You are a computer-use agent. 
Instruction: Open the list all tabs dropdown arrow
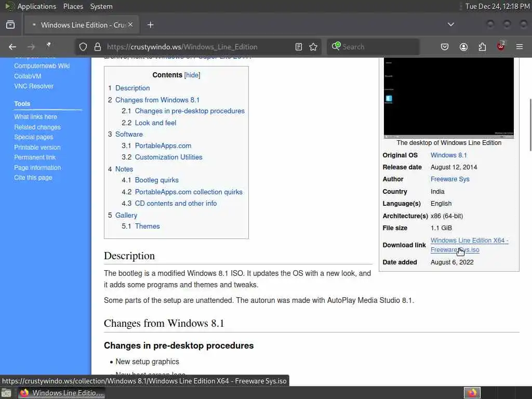[x=451, y=24]
